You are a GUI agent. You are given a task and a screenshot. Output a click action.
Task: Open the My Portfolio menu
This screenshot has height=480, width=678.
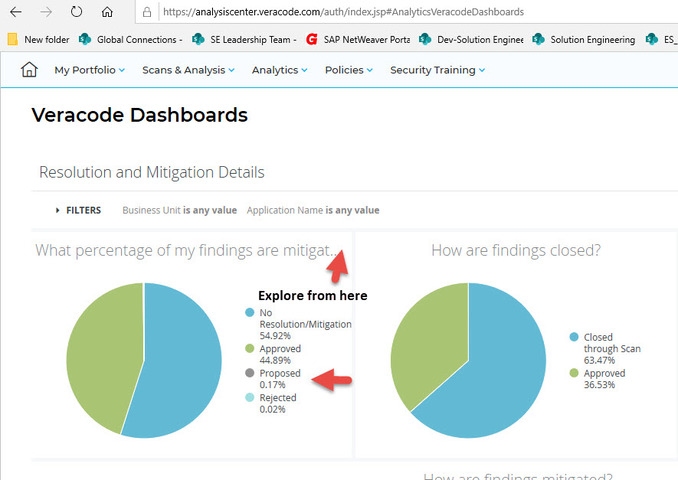(90, 70)
